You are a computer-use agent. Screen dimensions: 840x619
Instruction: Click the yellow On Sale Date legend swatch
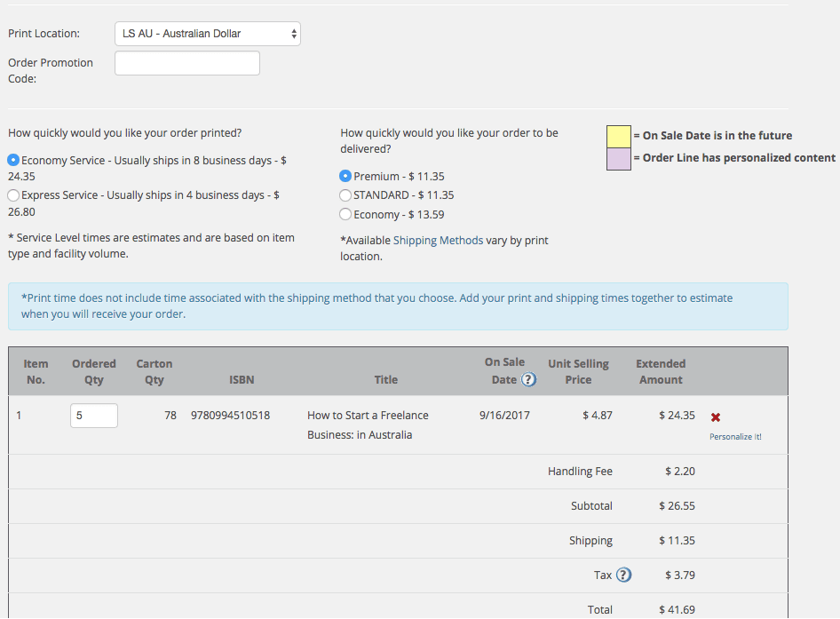[618, 136]
